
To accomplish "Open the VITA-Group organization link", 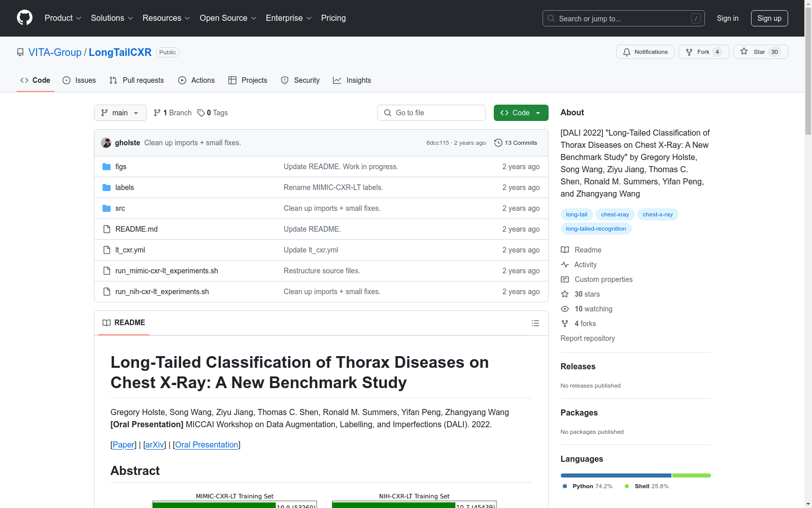I will [55, 52].
